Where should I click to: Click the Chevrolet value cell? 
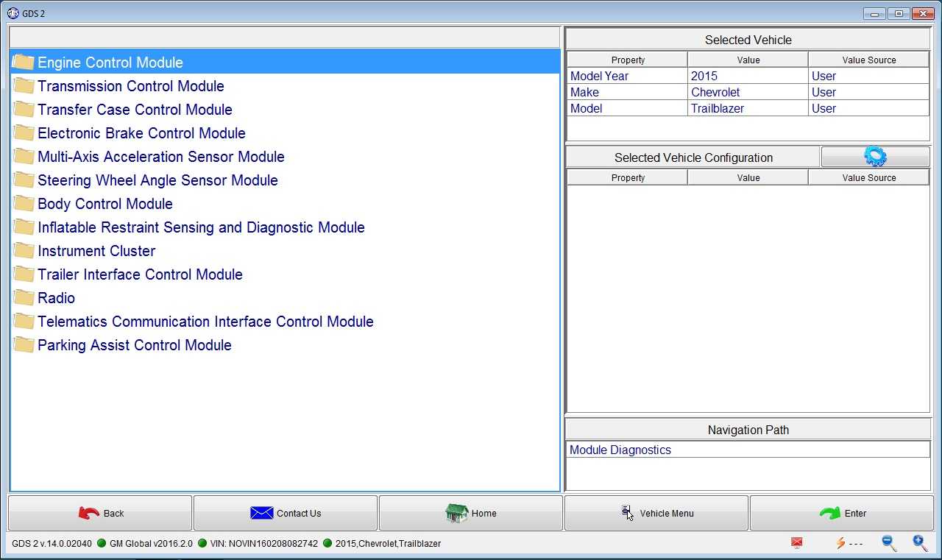coord(748,92)
